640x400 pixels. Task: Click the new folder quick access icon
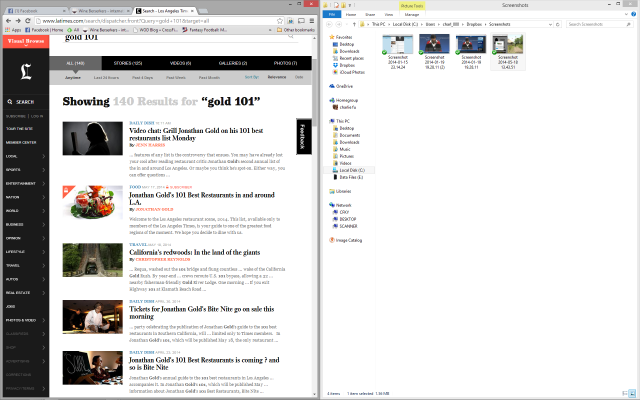tap(344, 5)
